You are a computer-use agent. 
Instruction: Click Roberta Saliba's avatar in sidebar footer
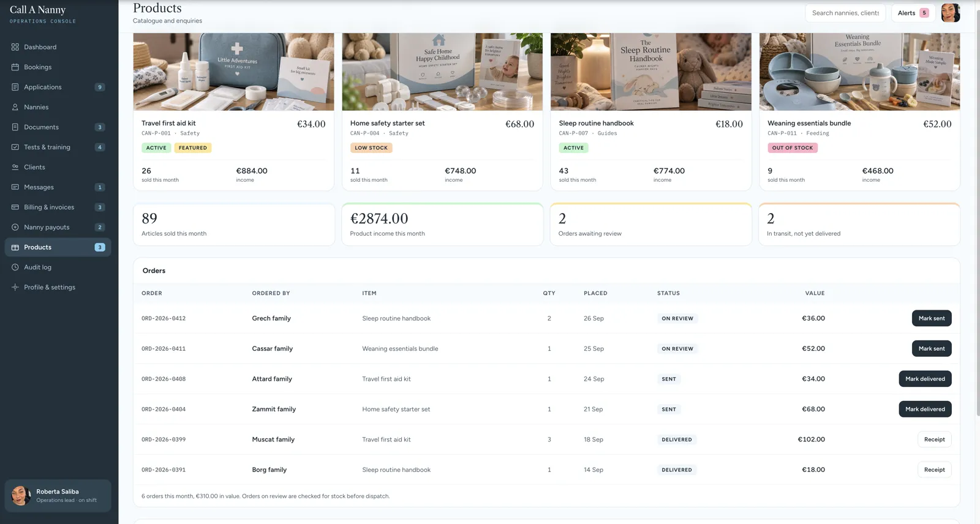pos(21,496)
